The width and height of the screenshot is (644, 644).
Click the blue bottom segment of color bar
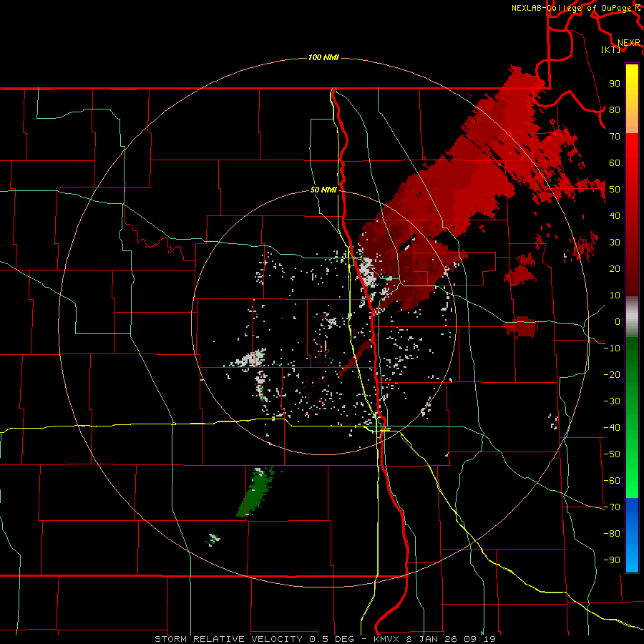(632, 535)
